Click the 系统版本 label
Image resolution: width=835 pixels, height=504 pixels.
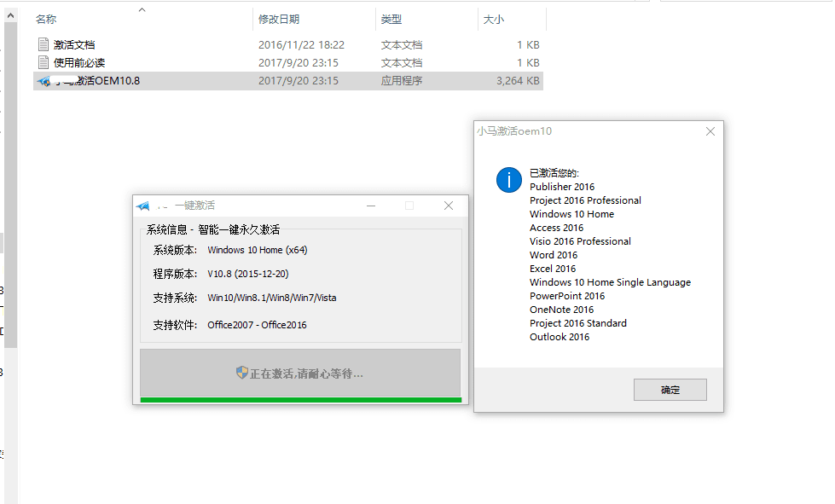175,250
